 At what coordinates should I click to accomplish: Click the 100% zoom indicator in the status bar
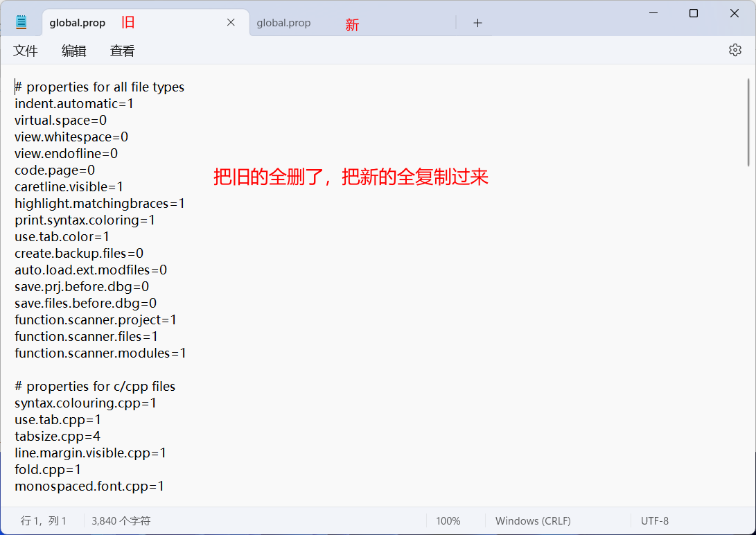click(448, 520)
